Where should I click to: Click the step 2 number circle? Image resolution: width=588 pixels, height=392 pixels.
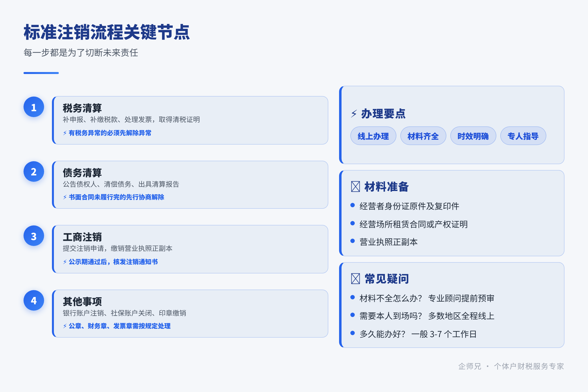34,171
